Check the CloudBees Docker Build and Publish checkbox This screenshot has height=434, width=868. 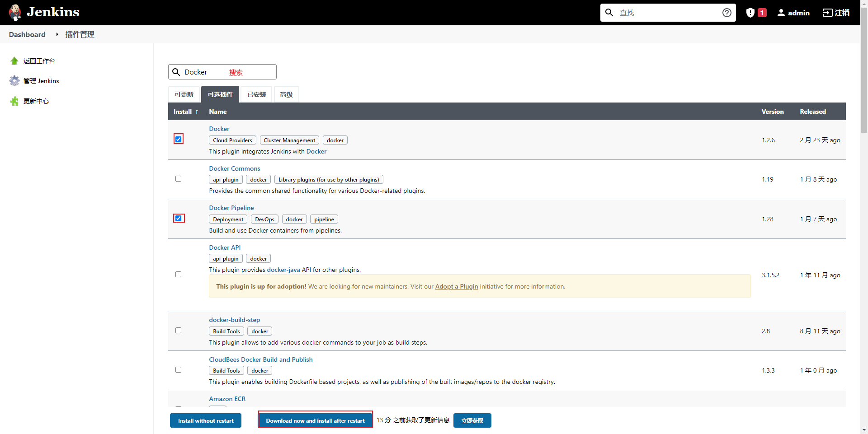[x=179, y=370]
